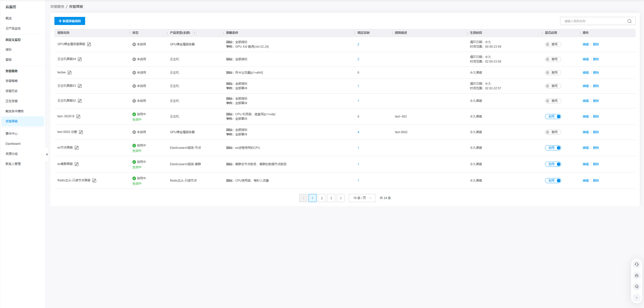Click the customer service headset icon
Viewport: 644px width, 308px height.
(636, 264)
